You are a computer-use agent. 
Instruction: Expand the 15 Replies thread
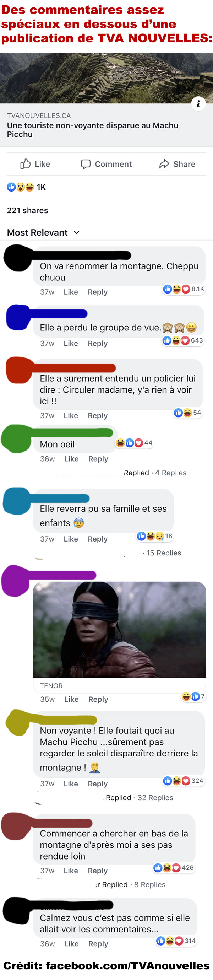(x=164, y=553)
